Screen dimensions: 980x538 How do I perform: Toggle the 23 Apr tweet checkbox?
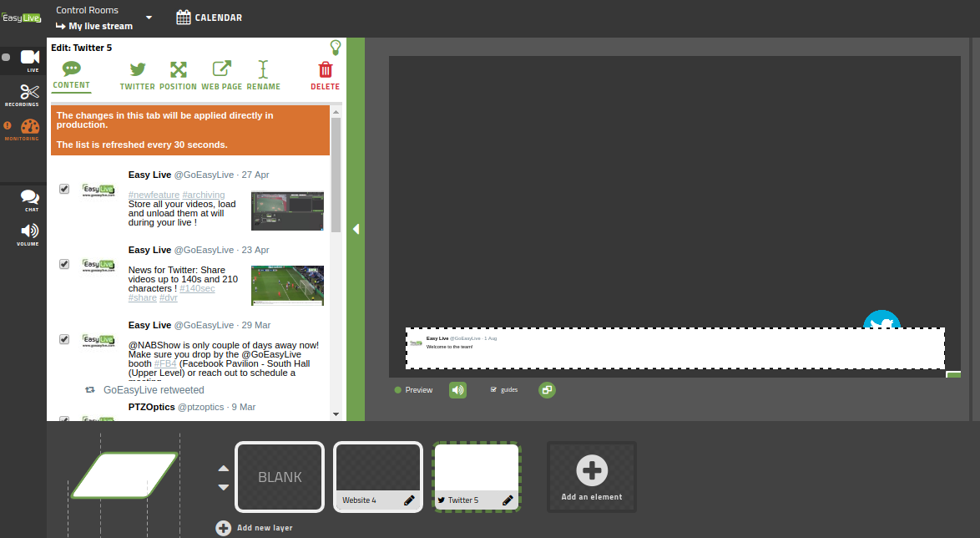click(x=64, y=264)
